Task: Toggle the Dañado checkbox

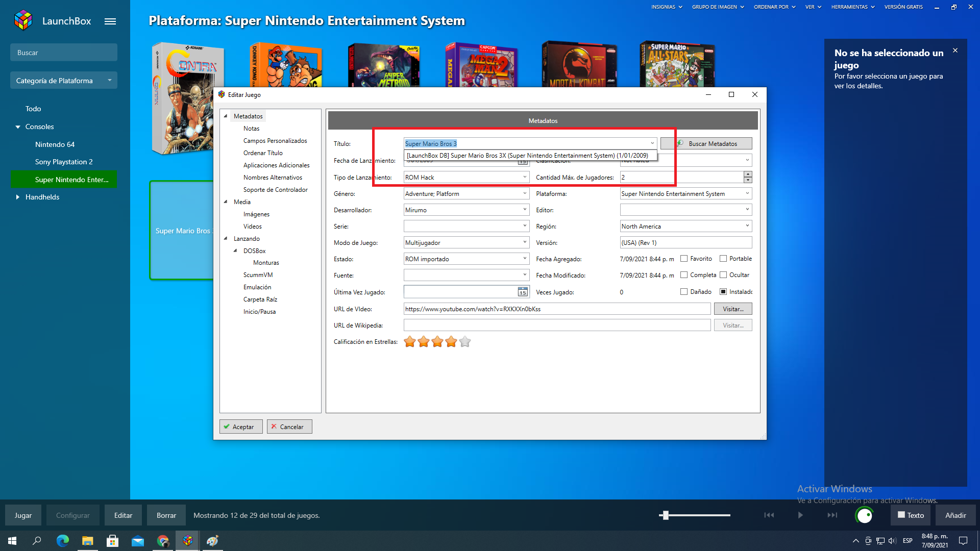Action: (x=684, y=292)
